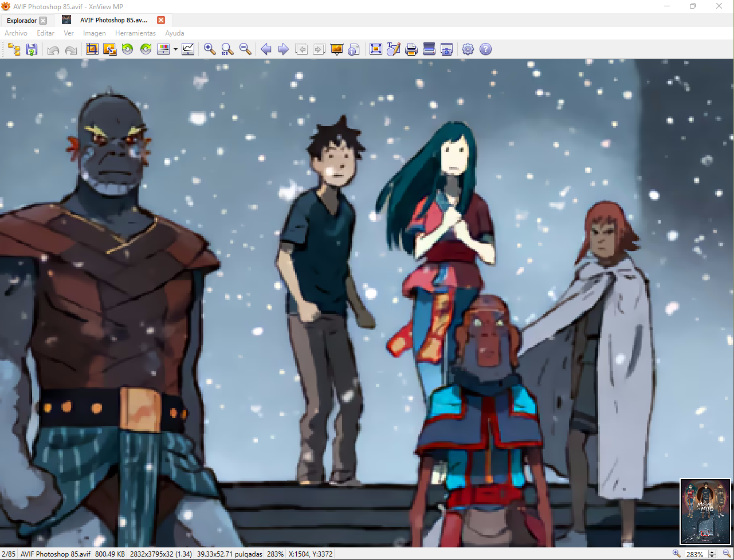Set zoom to 1:1 actual size
The width and height of the screenshot is (734, 560).
(x=227, y=49)
